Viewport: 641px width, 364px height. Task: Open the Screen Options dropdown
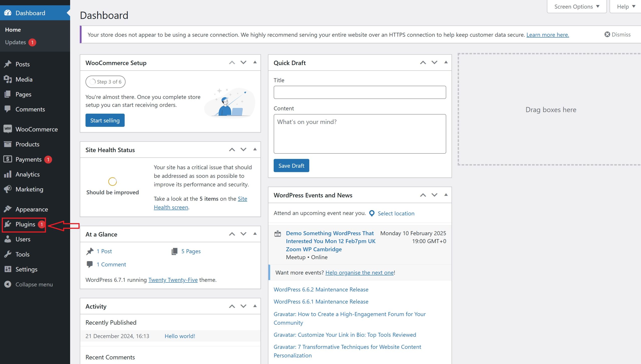tap(576, 6)
